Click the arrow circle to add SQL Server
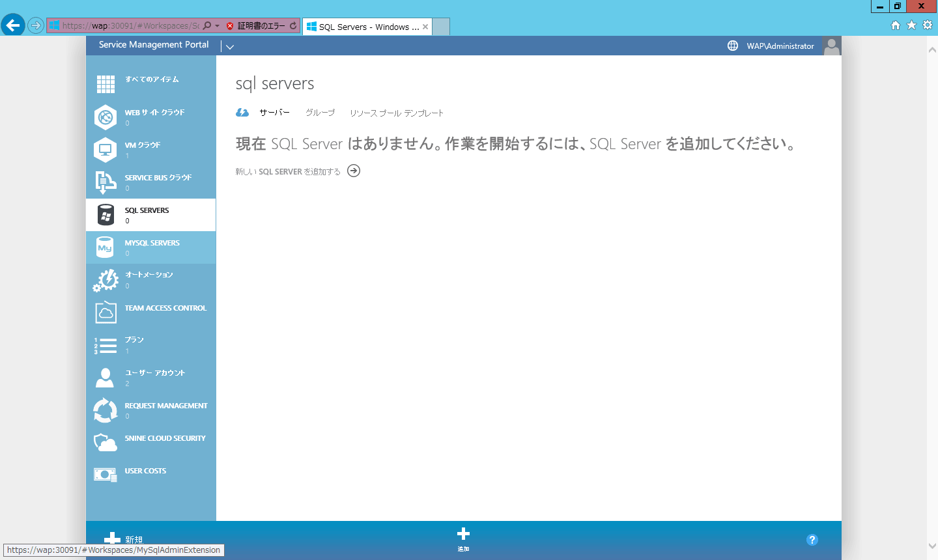Image resolution: width=938 pixels, height=560 pixels. click(354, 171)
